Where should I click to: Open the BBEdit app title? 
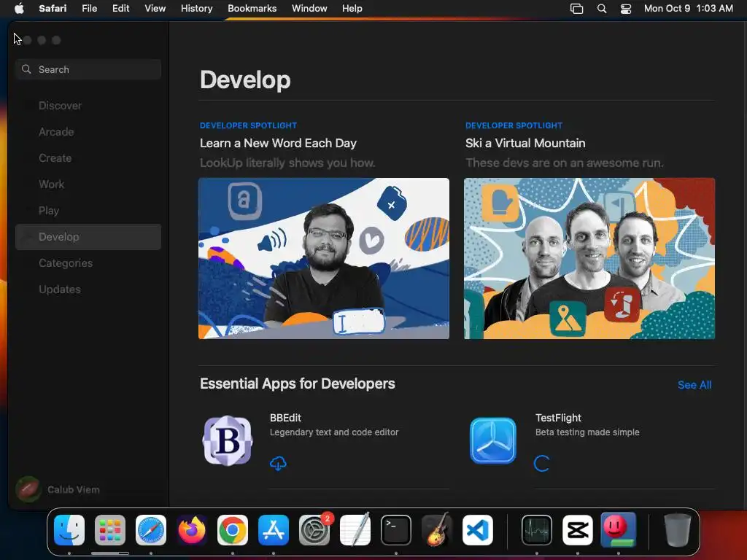285,418
